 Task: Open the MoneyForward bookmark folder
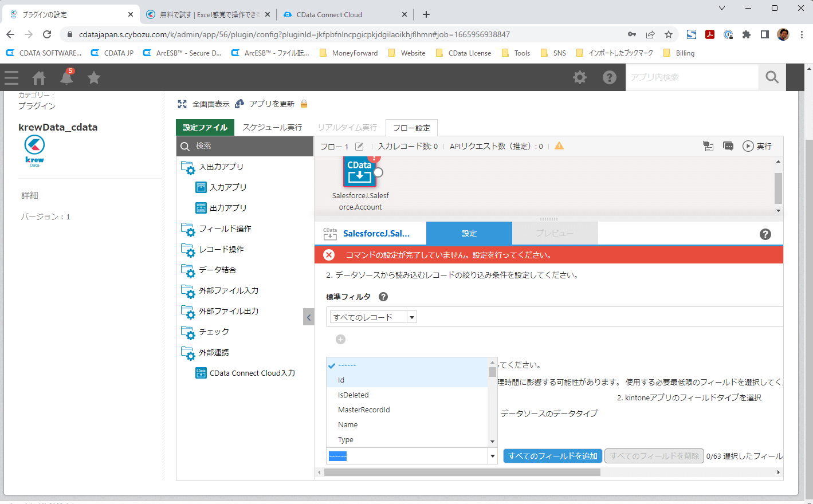(348, 53)
